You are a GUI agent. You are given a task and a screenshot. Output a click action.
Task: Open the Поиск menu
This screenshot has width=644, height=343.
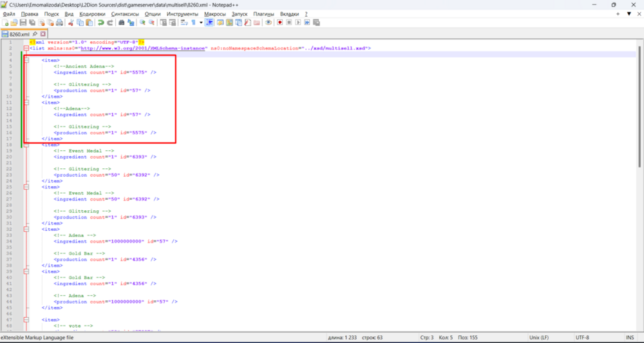[x=52, y=14]
